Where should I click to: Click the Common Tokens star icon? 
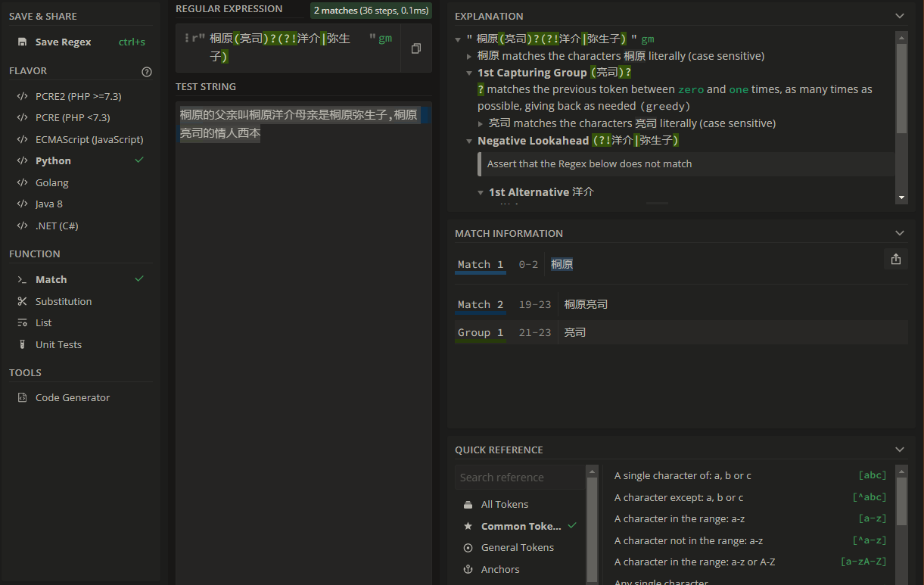tap(468, 526)
